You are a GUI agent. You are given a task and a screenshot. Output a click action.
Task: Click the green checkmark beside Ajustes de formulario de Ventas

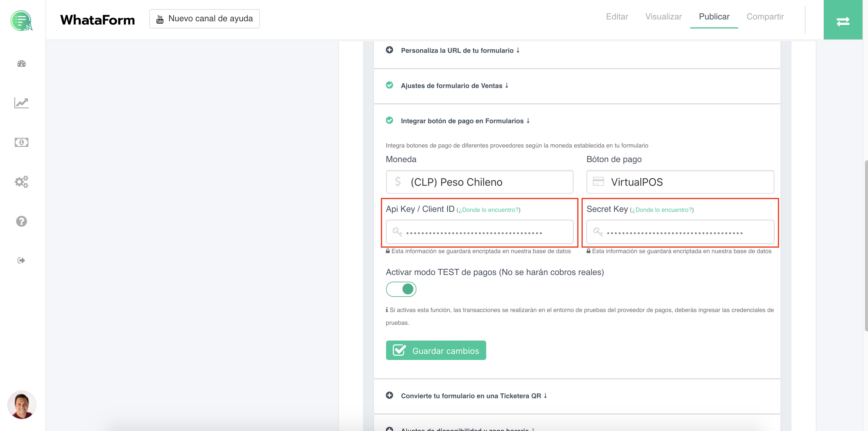[x=390, y=85]
